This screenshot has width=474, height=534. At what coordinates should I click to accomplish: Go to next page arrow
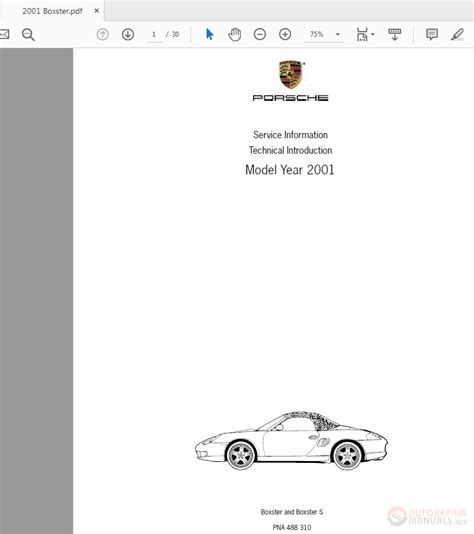point(128,34)
